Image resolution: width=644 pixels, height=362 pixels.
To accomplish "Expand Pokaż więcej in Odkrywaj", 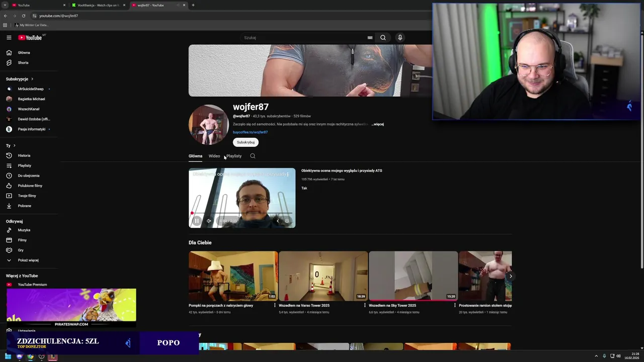I will (x=30, y=260).
